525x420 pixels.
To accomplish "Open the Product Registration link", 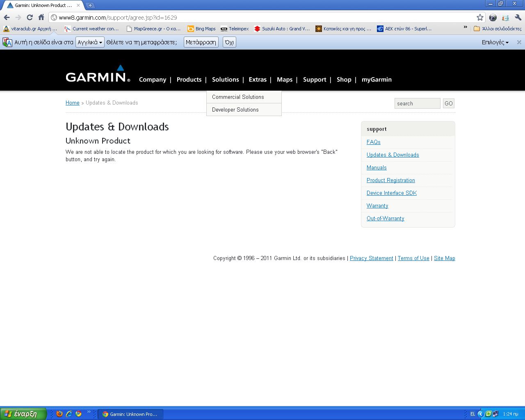I will click(x=391, y=180).
